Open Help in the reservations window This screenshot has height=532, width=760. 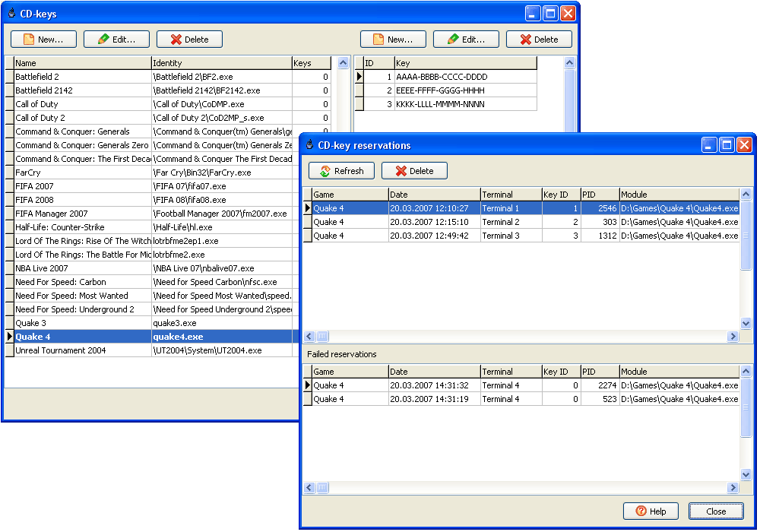click(651, 511)
